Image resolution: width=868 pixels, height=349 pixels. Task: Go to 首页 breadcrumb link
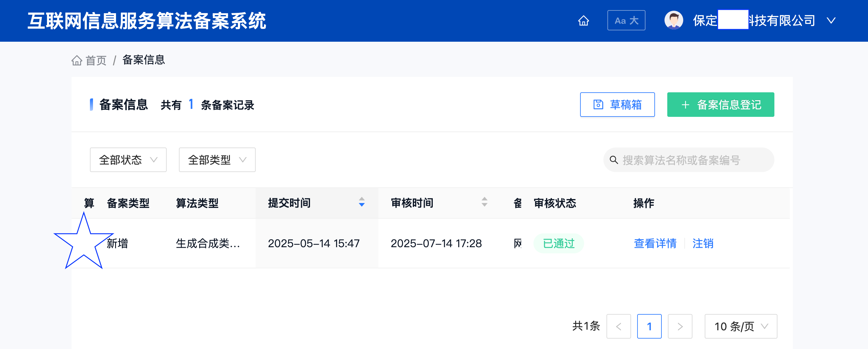[96, 61]
